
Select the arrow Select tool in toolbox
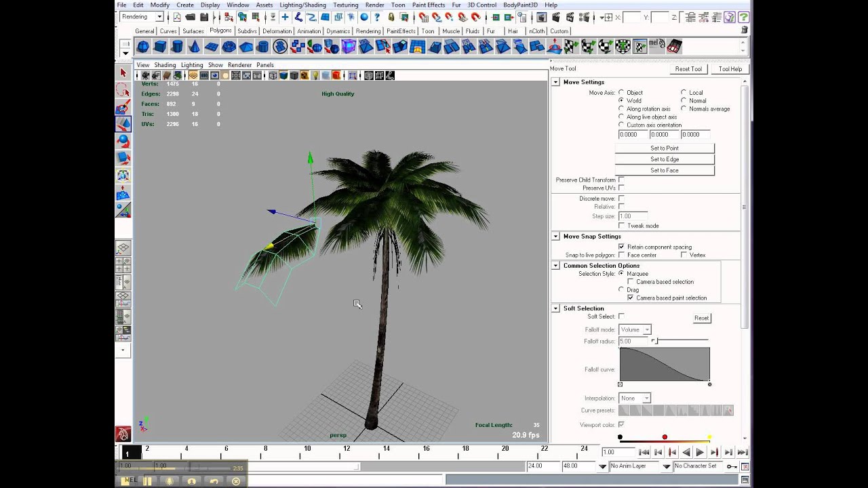123,73
